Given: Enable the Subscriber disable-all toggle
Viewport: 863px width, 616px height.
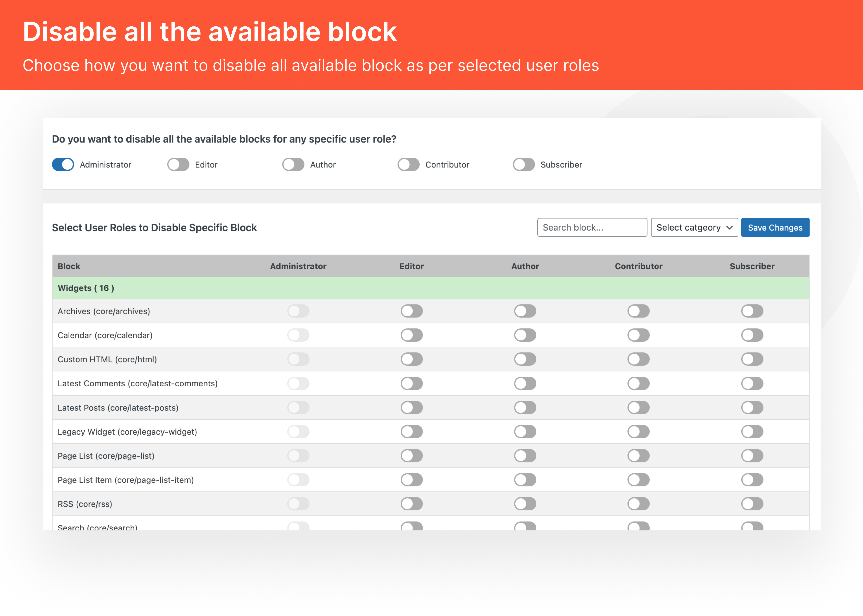Looking at the screenshot, I should [524, 165].
